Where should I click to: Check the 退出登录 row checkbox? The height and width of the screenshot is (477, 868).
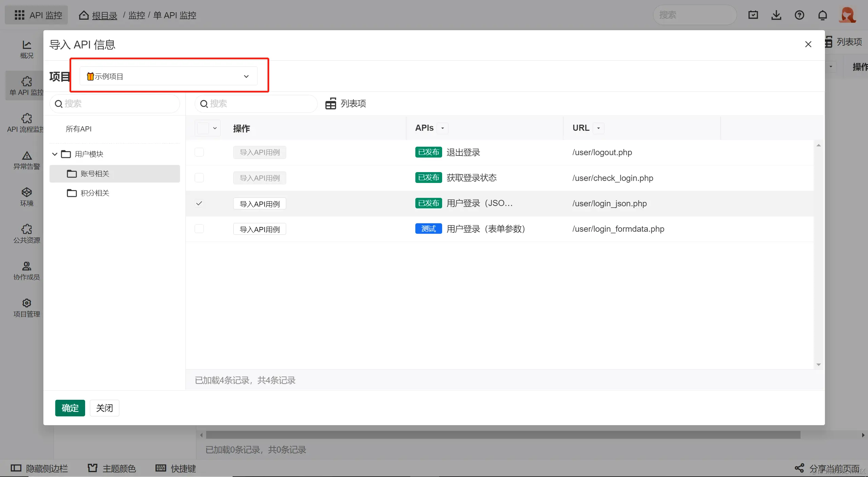(199, 152)
